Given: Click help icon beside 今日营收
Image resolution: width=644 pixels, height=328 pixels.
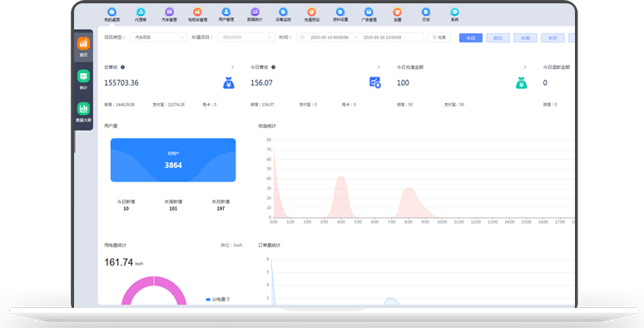Looking at the screenshot, I should [273, 67].
